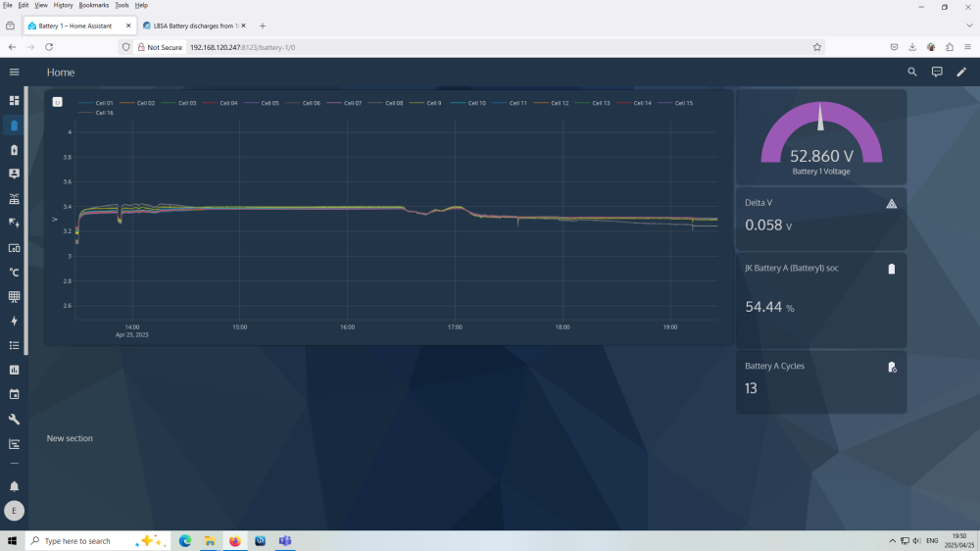This screenshot has width=980, height=551.
Task: Open the Home Assistant sidebar hamburger menu
Action: pos(15,72)
